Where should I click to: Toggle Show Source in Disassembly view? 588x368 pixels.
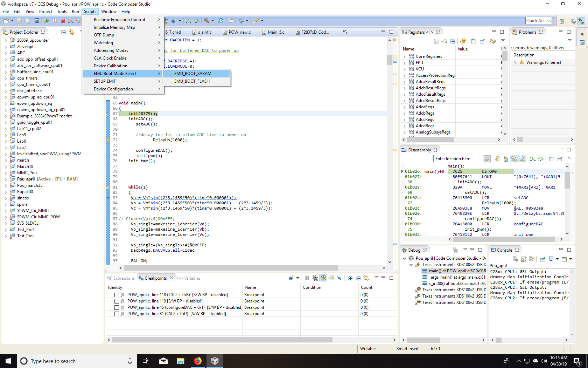522,159
